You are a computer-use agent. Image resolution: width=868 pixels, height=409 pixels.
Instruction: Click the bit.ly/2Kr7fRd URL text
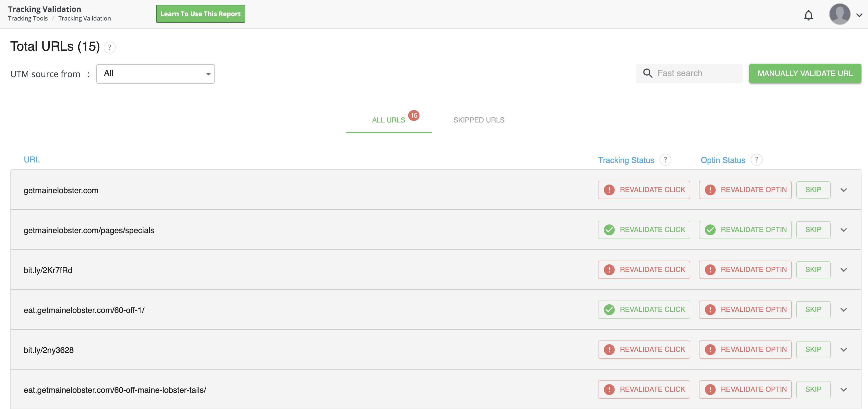(x=48, y=270)
